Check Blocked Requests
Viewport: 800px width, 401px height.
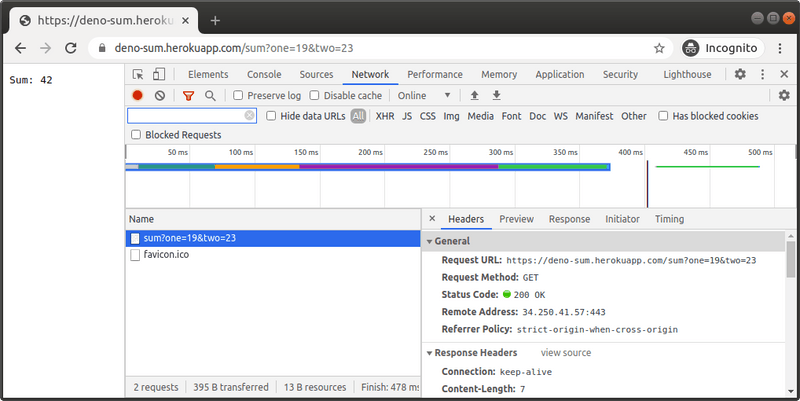136,135
